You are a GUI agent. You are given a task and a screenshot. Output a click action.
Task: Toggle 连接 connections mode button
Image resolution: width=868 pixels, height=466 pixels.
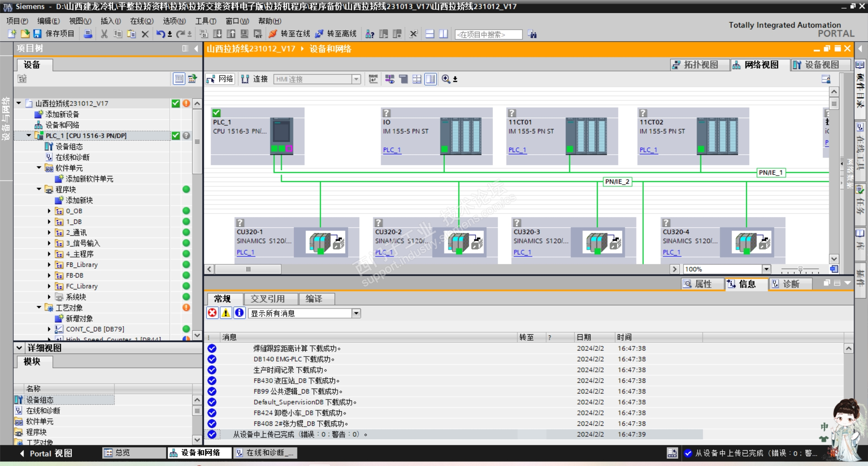pos(255,79)
